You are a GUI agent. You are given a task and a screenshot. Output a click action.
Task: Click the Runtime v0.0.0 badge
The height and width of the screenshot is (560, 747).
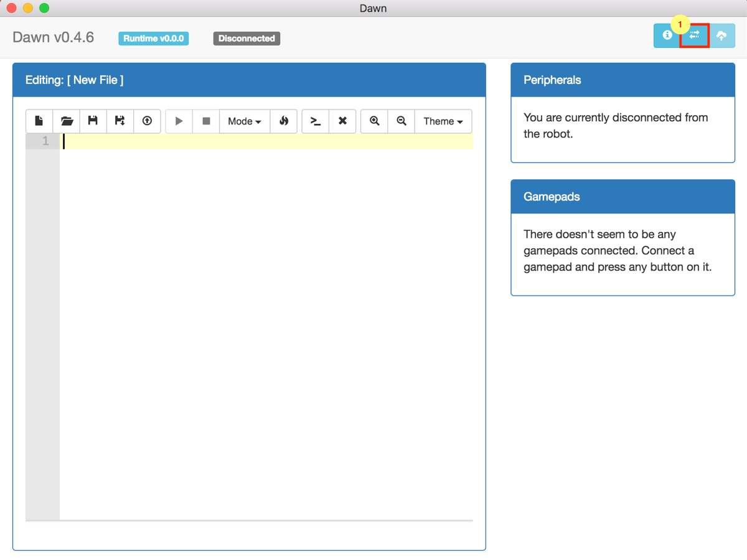click(154, 38)
